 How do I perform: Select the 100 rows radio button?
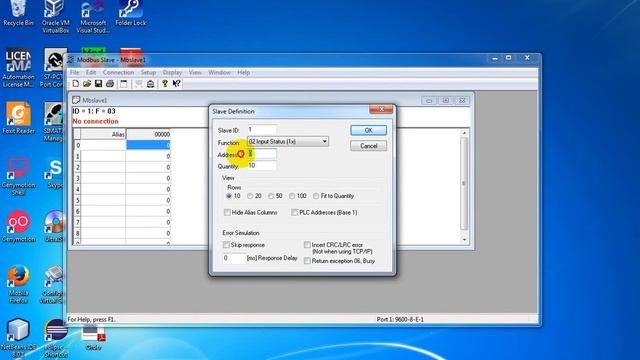292,196
